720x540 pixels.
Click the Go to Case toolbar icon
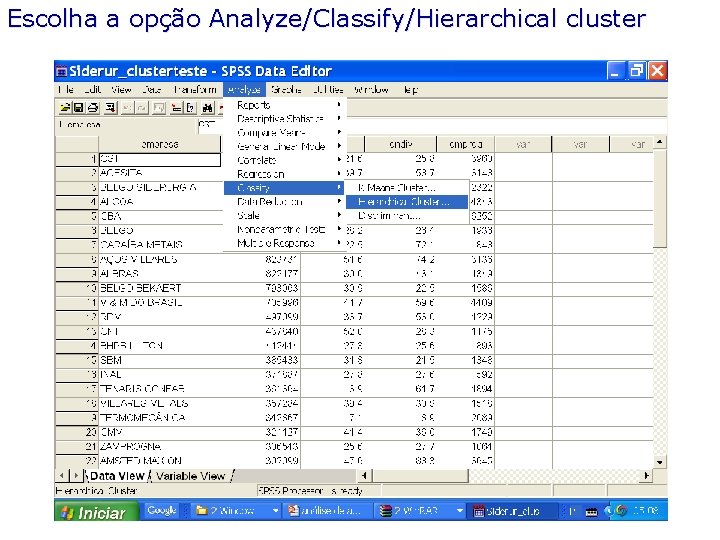coord(176,107)
